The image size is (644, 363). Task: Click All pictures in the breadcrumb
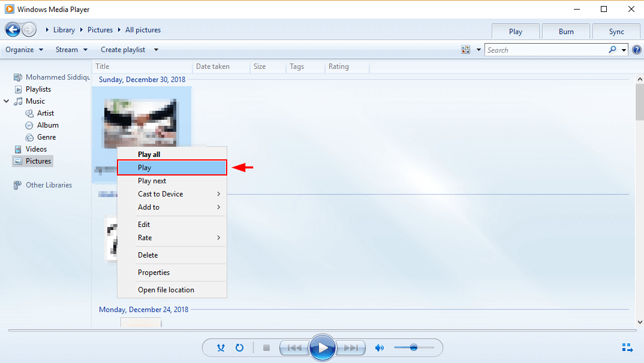click(143, 30)
